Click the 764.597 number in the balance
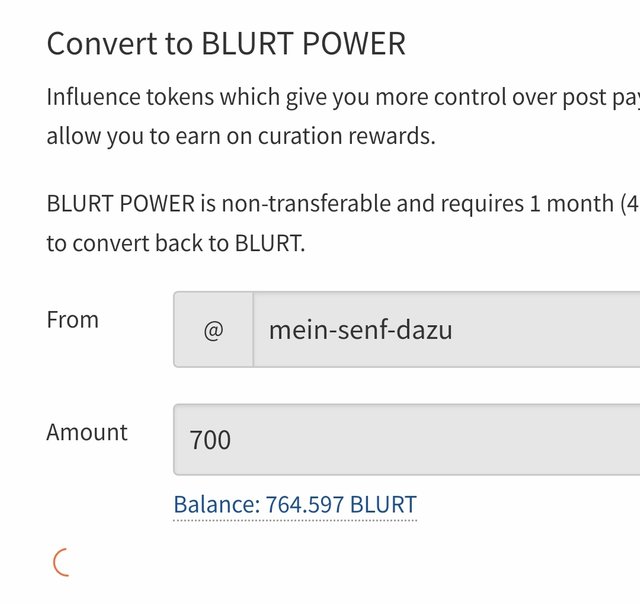The height and width of the screenshot is (604, 640). click(x=304, y=505)
